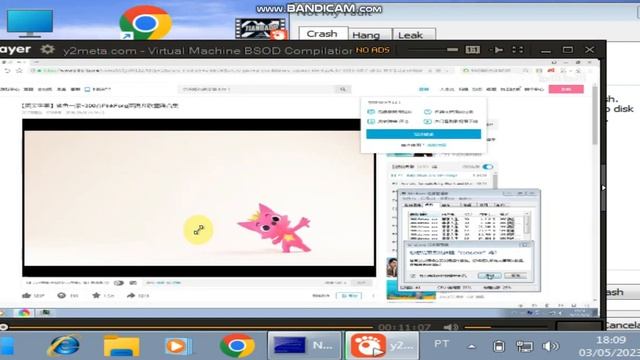Switch to NotMyFault taskbar window
This screenshot has width=640, height=360.
pos(304,346)
